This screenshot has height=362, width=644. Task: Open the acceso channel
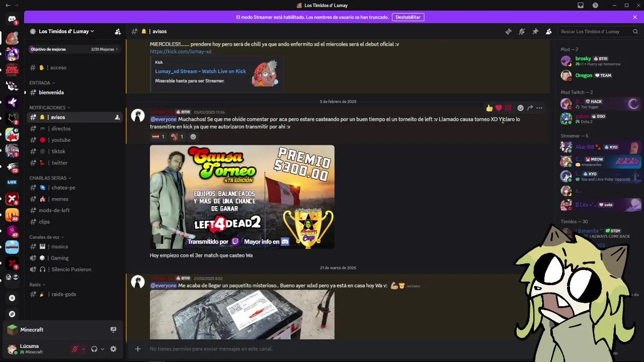[74, 67]
